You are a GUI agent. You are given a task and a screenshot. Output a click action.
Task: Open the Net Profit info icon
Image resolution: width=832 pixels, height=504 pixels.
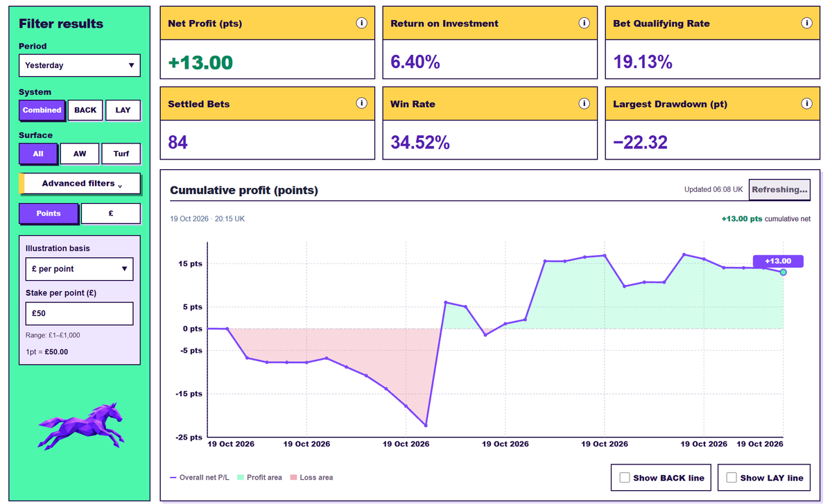pyautogui.click(x=361, y=23)
